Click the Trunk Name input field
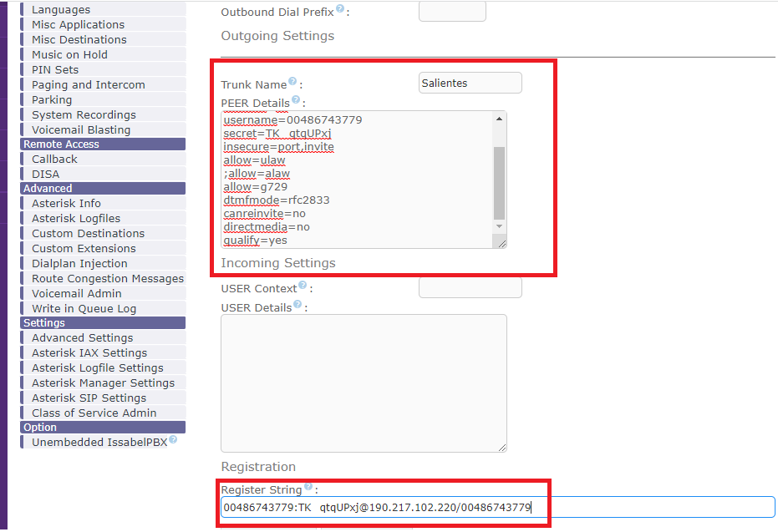Image resolution: width=778 pixels, height=532 pixels. click(x=470, y=83)
